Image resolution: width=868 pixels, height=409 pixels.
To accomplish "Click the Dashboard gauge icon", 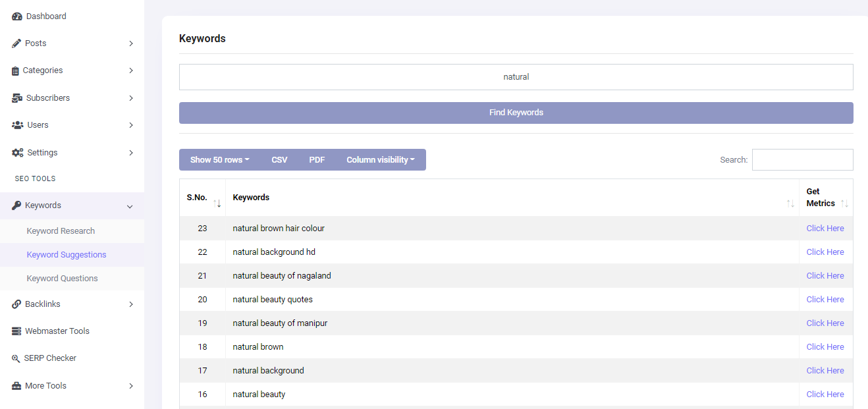I will pos(17,16).
